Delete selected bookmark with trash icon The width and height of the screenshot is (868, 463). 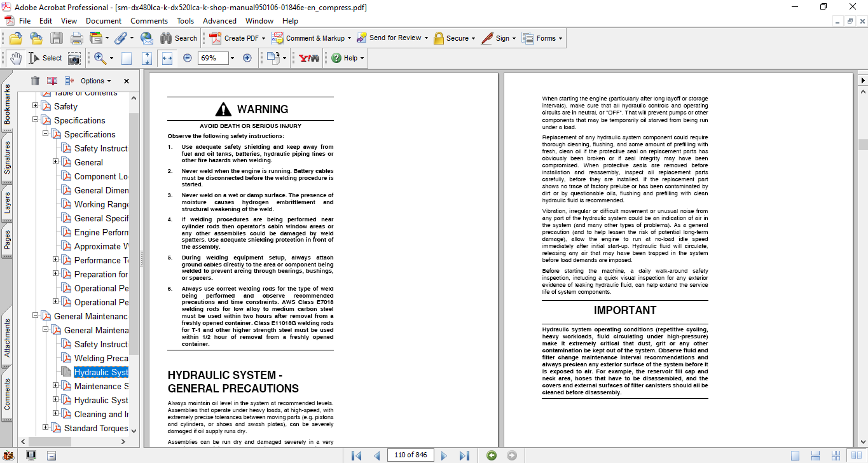click(x=35, y=81)
